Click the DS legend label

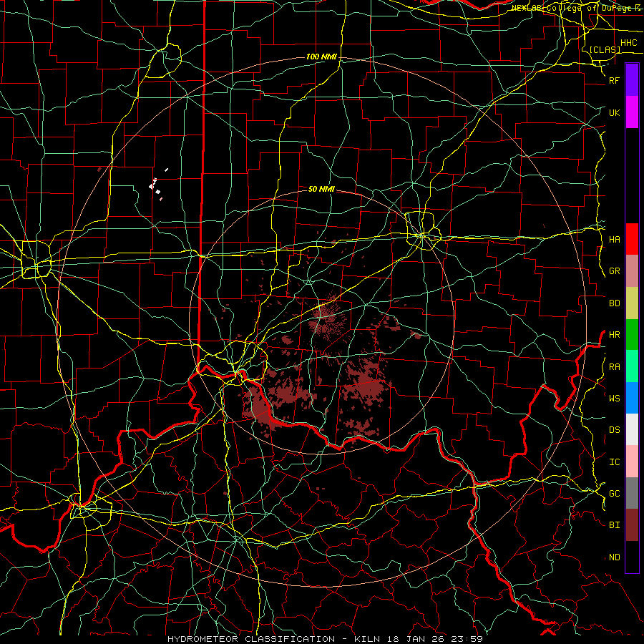pyautogui.click(x=615, y=430)
